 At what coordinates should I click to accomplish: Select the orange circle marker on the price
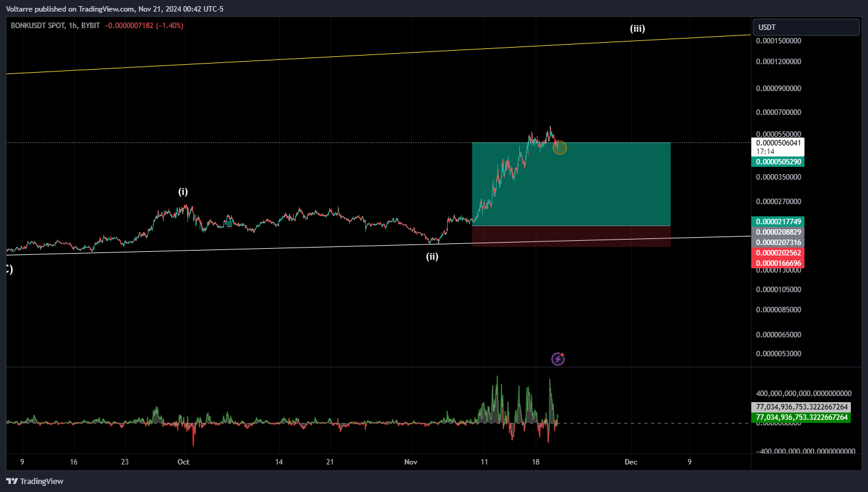pos(560,147)
